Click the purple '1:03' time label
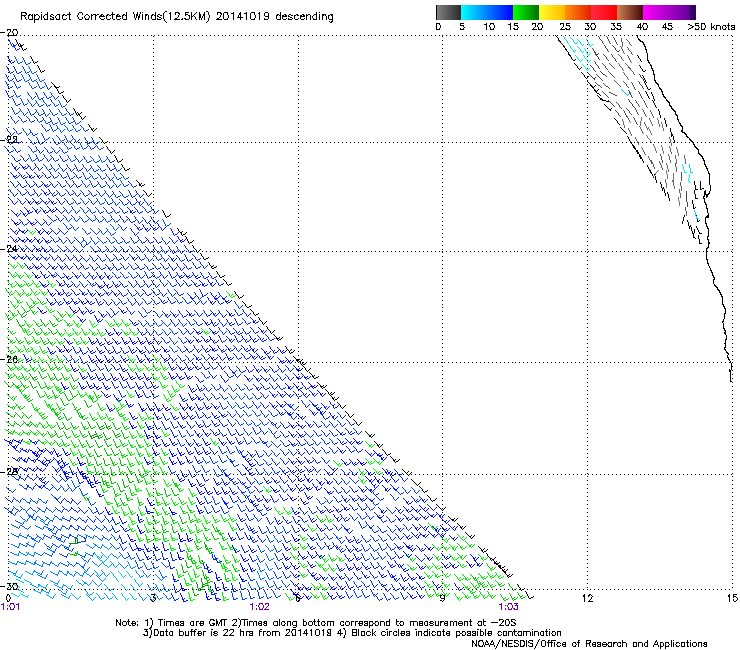740x650 pixels. point(508,607)
